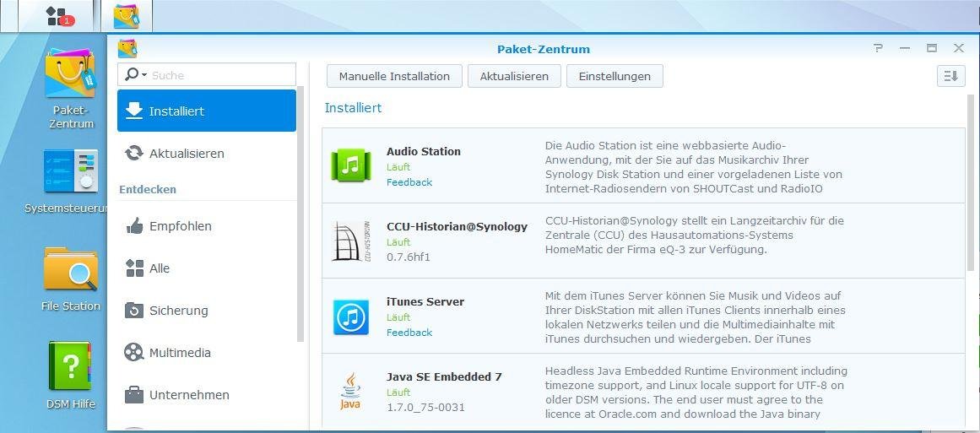Viewport: 980px width, 433px height.
Task: Click the CCU-Historian package icon
Action: [x=350, y=241]
